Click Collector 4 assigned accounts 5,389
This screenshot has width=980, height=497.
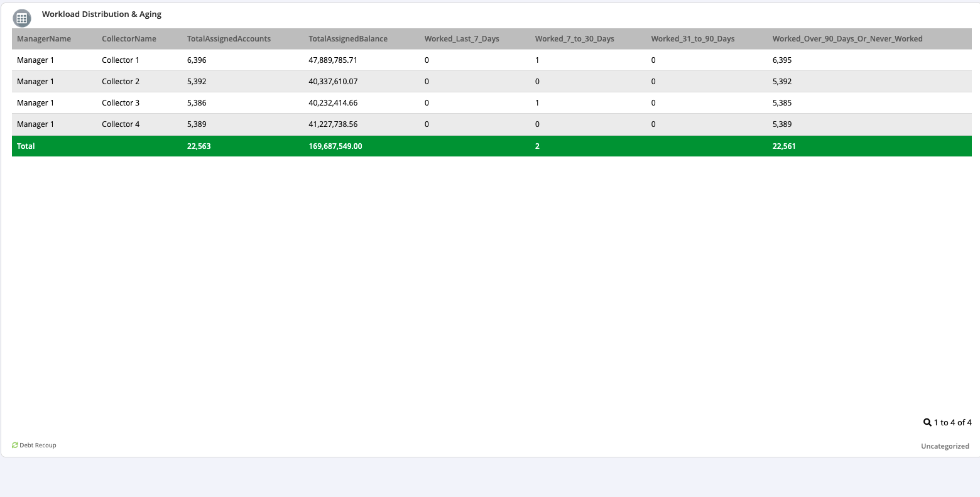197,124
